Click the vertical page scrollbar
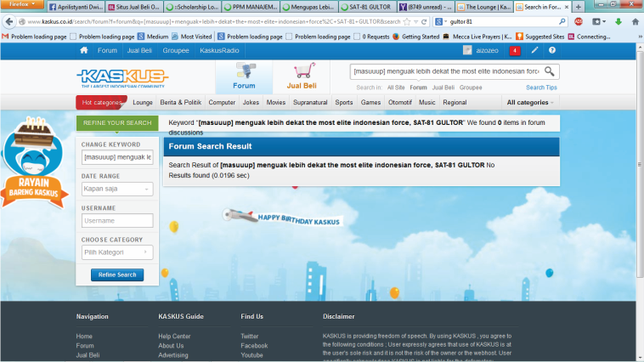The width and height of the screenshot is (644, 362). point(640,164)
